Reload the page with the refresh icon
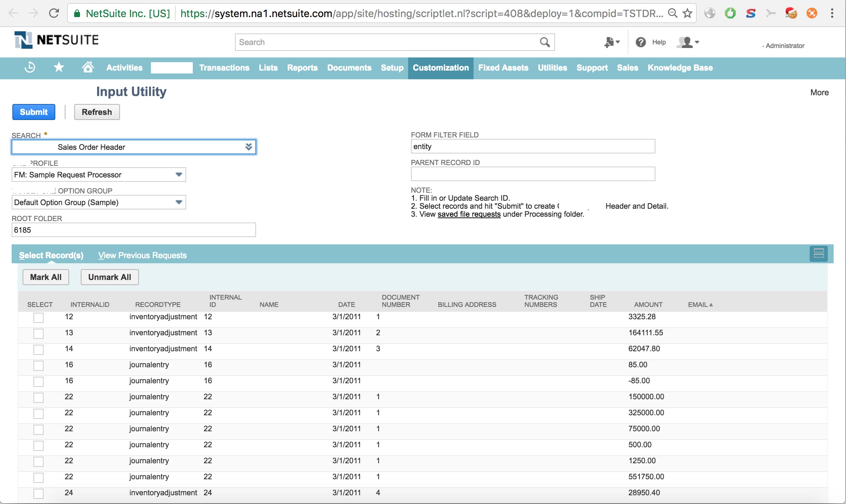Viewport: 846px width, 504px height. point(54,13)
